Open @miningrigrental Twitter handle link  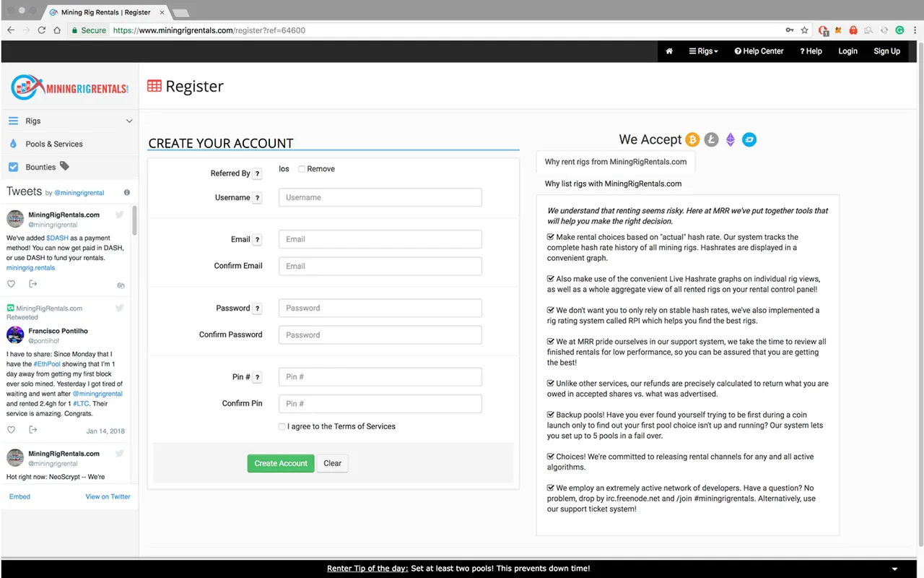point(79,193)
